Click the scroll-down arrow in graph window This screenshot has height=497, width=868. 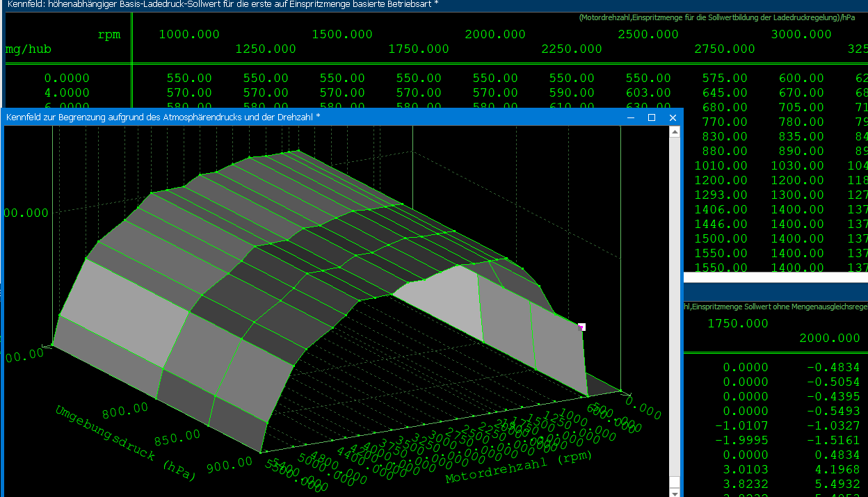(674, 491)
